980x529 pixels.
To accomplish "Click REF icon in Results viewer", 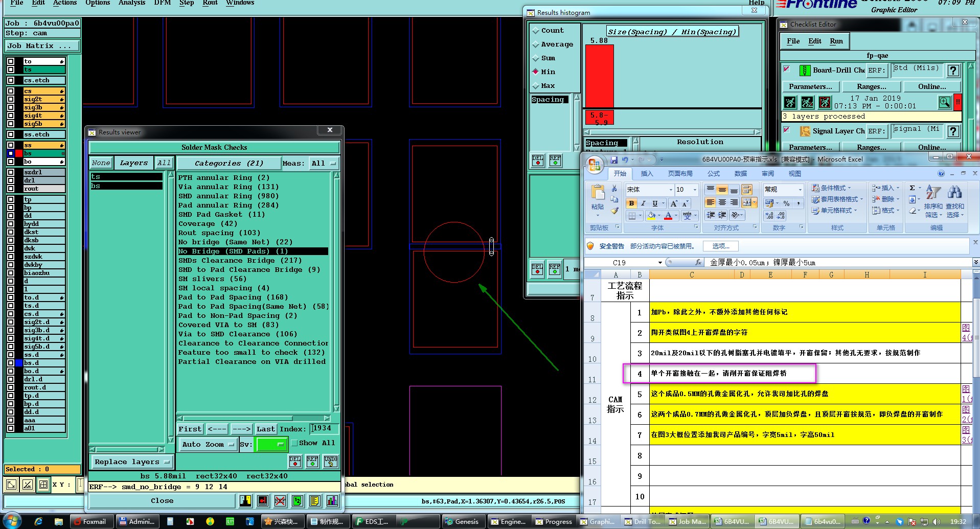I will [x=312, y=462].
